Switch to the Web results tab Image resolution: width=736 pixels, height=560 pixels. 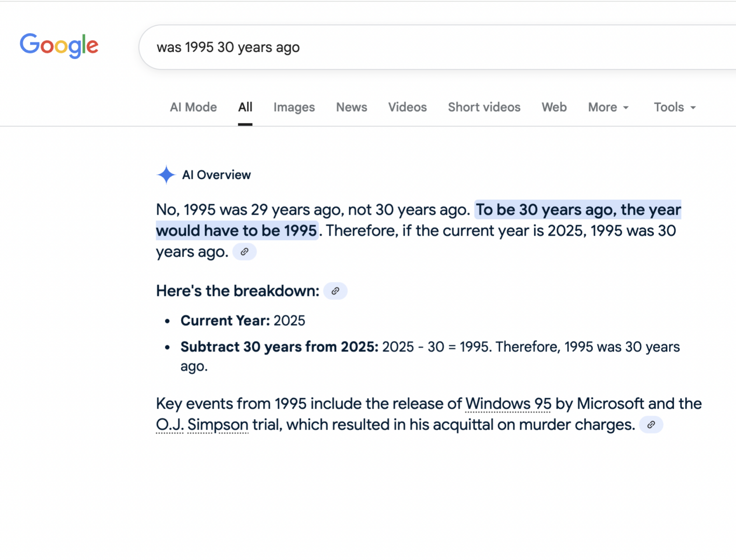pyautogui.click(x=554, y=107)
